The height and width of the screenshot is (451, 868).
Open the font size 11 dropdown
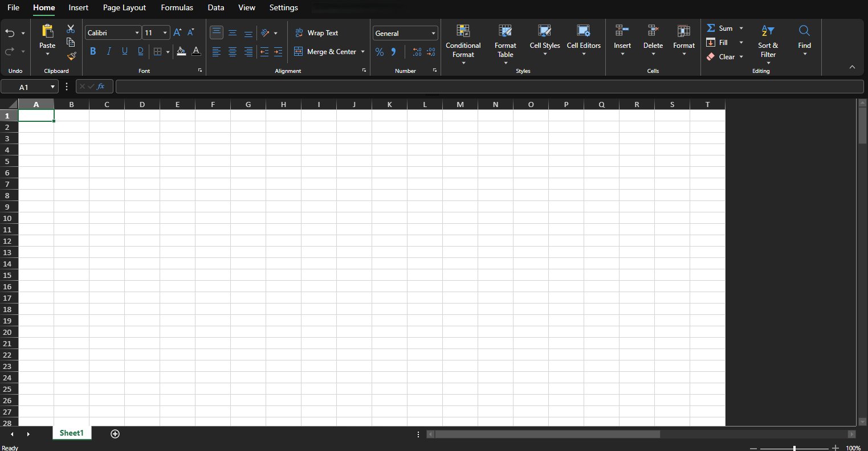[165, 33]
